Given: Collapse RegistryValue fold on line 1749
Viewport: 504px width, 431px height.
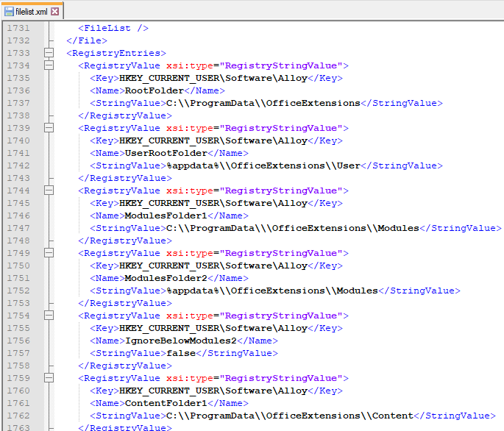Looking at the screenshot, I should [49, 253].
